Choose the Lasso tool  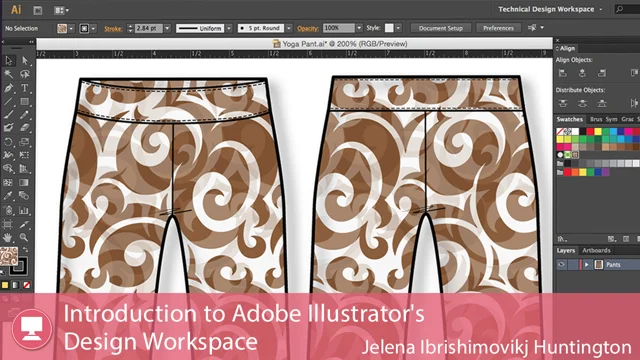pos(24,74)
